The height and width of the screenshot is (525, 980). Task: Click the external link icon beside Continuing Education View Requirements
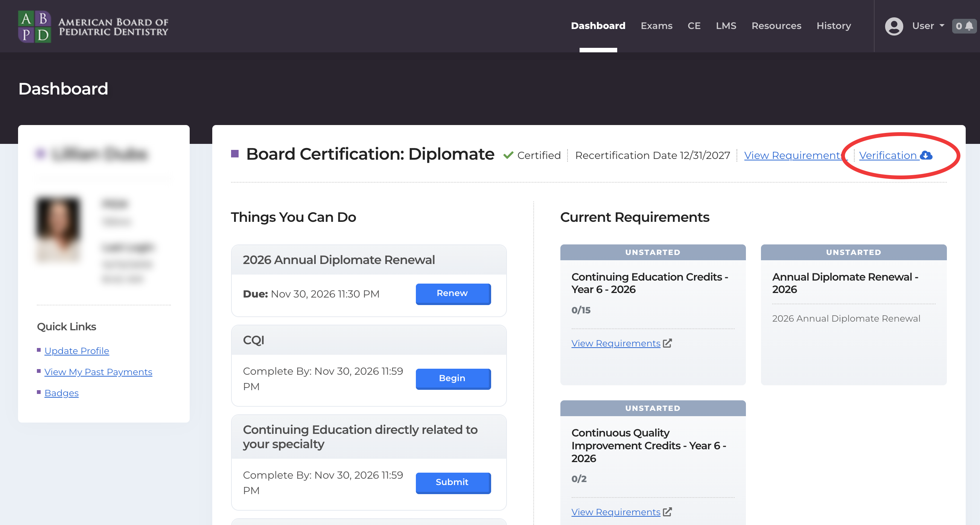pyautogui.click(x=667, y=343)
